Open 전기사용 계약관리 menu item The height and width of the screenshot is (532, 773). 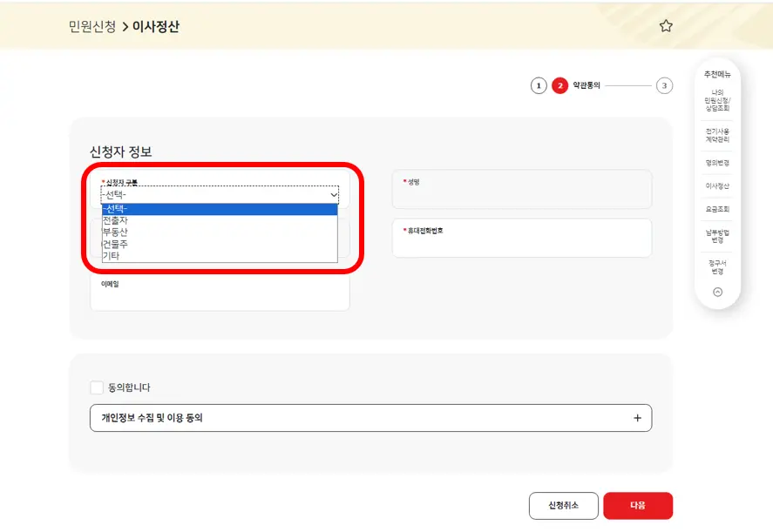pyautogui.click(x=716, y=136)
